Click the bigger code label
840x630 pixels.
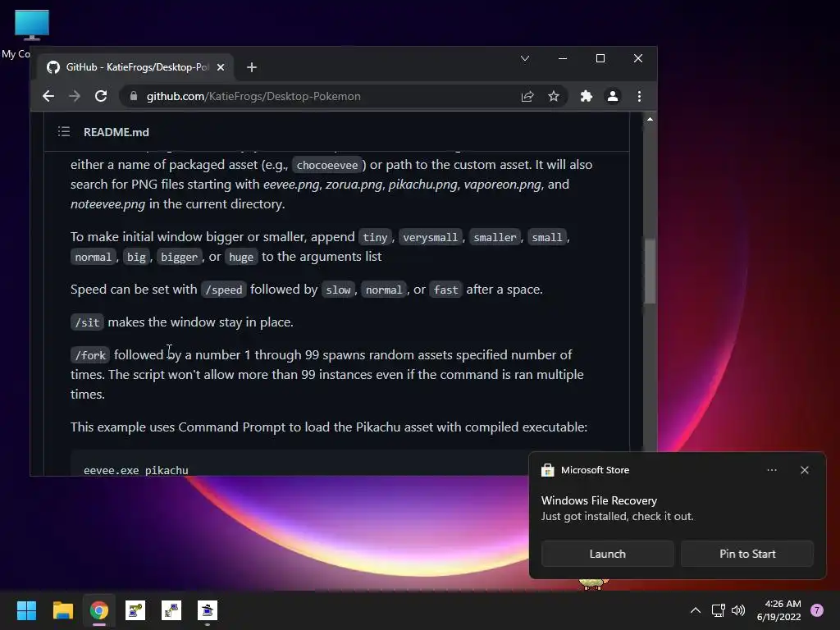click(x=179, y=257)
